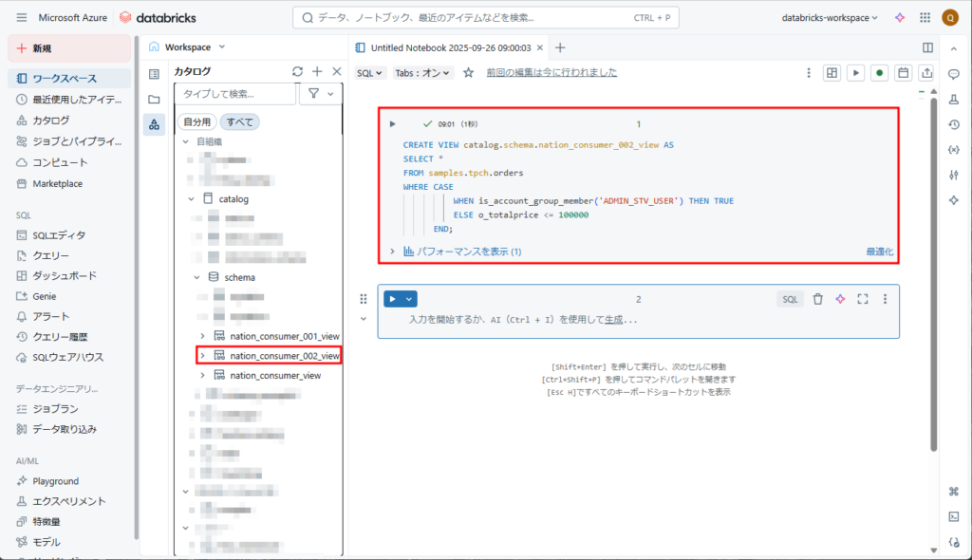Viewport: 972px width, 560px height.
Task: Click the share notebook icon
Action: coord(926,72)
